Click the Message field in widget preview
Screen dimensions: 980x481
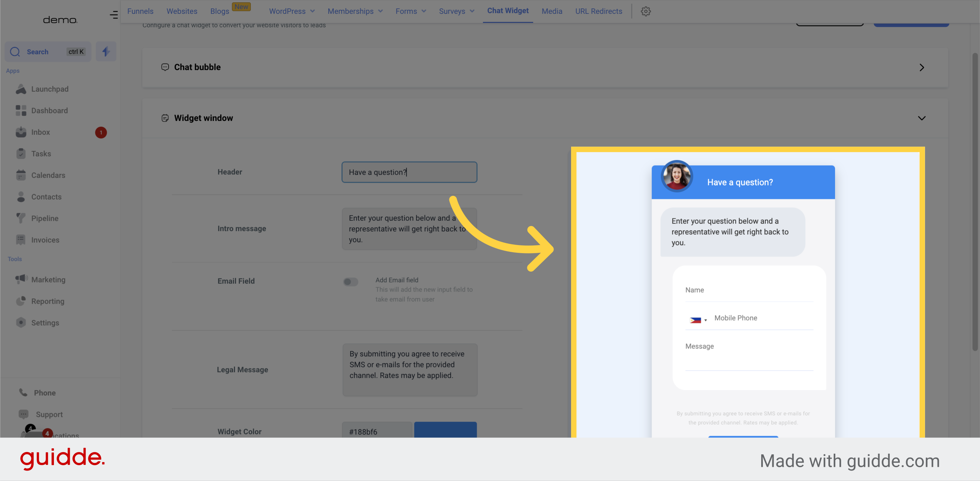[749, 354]
